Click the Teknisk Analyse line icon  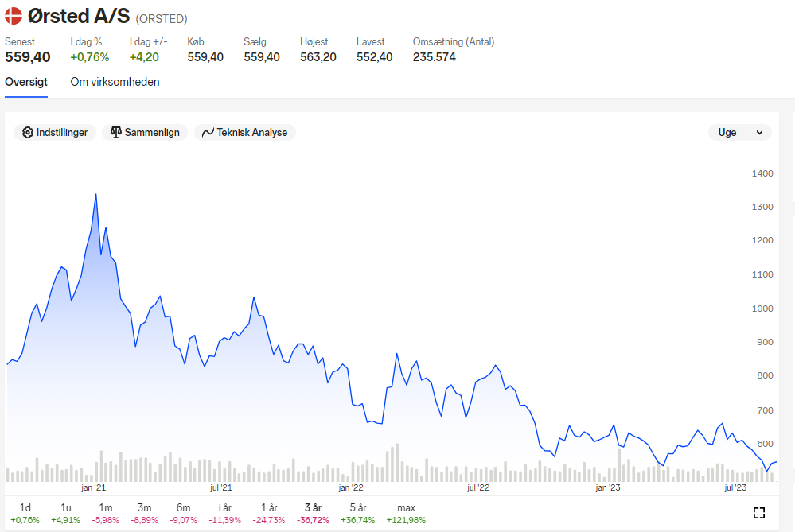click(208, 133)
